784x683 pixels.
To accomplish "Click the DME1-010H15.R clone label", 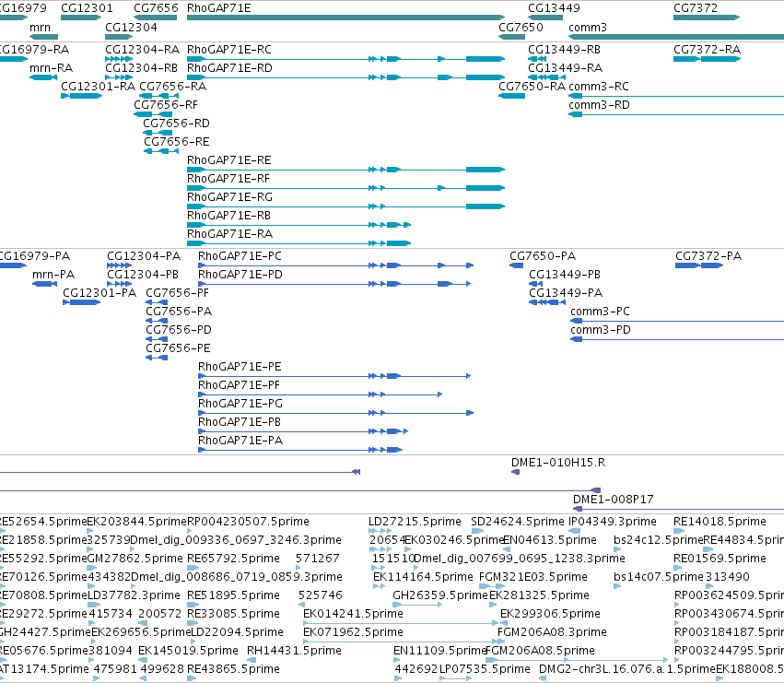I will point(558,463).
